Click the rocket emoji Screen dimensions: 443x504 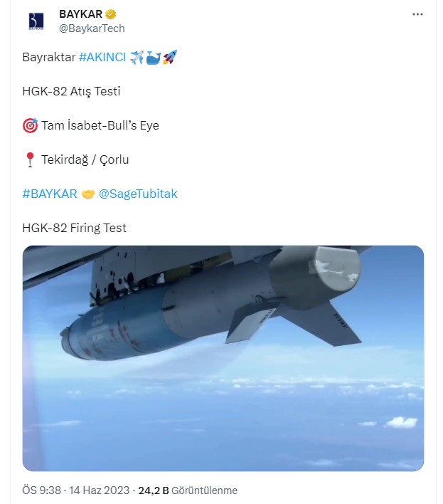click(169, 57)
